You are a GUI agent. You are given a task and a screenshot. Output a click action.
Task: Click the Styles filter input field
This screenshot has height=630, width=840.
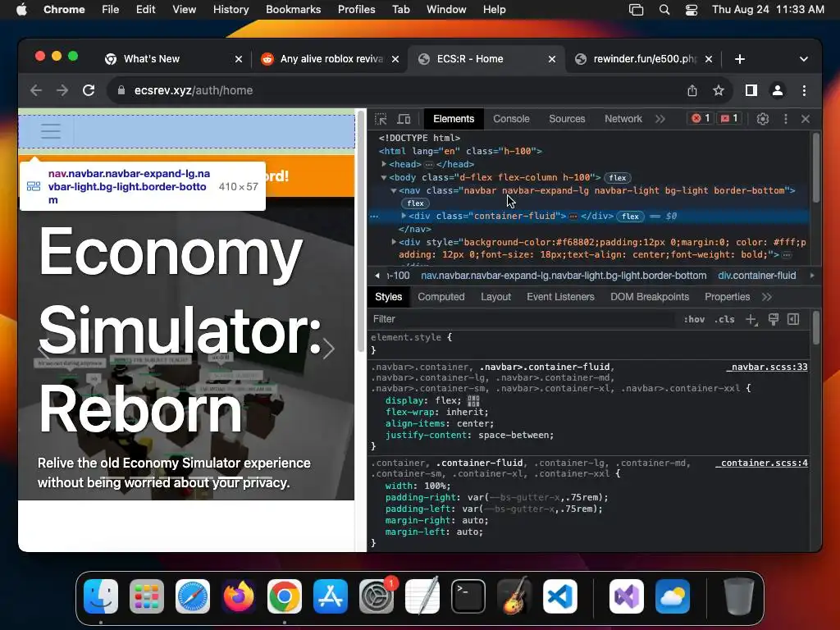523,319
